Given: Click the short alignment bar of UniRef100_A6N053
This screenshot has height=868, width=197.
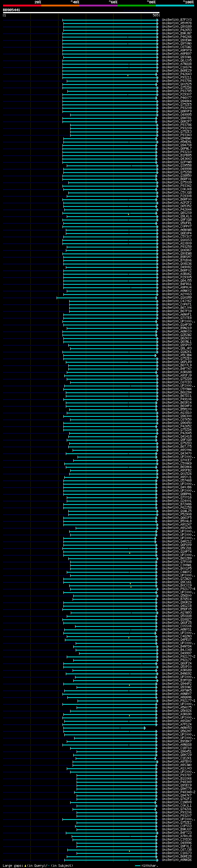Looking at the screenshot, I should 105,728.
